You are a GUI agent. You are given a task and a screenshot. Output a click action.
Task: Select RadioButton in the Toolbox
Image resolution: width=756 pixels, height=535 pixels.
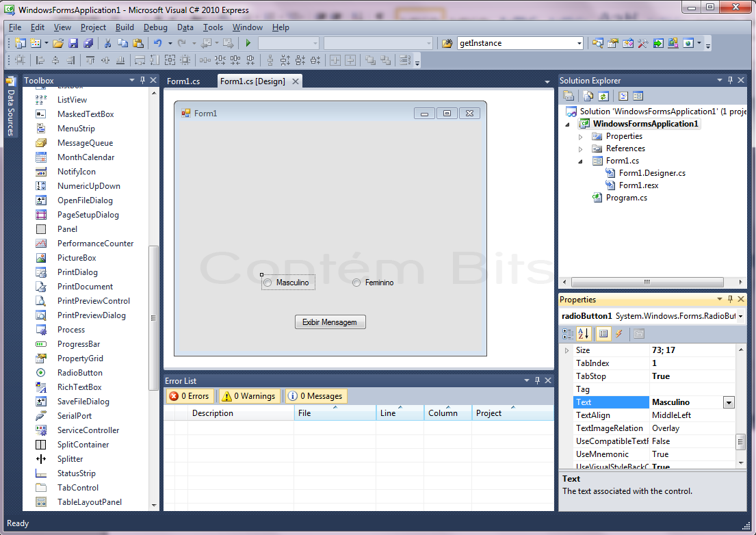79,373
